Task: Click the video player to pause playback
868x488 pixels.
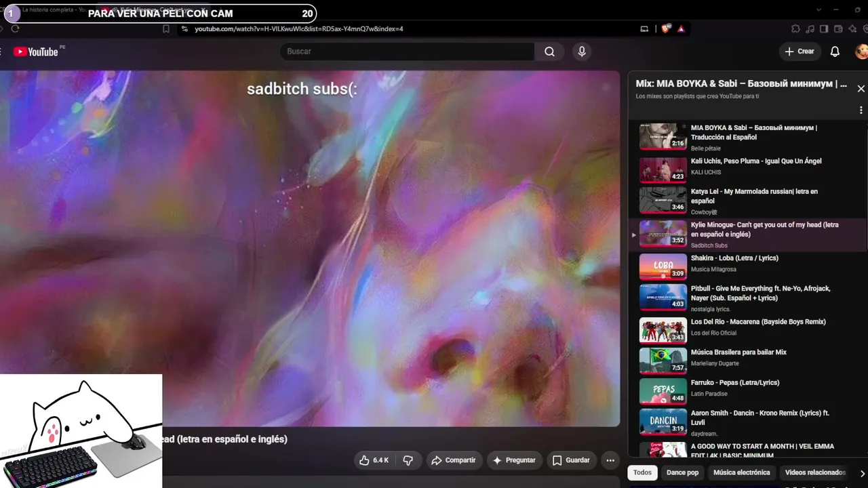Action: click(310, 249)
